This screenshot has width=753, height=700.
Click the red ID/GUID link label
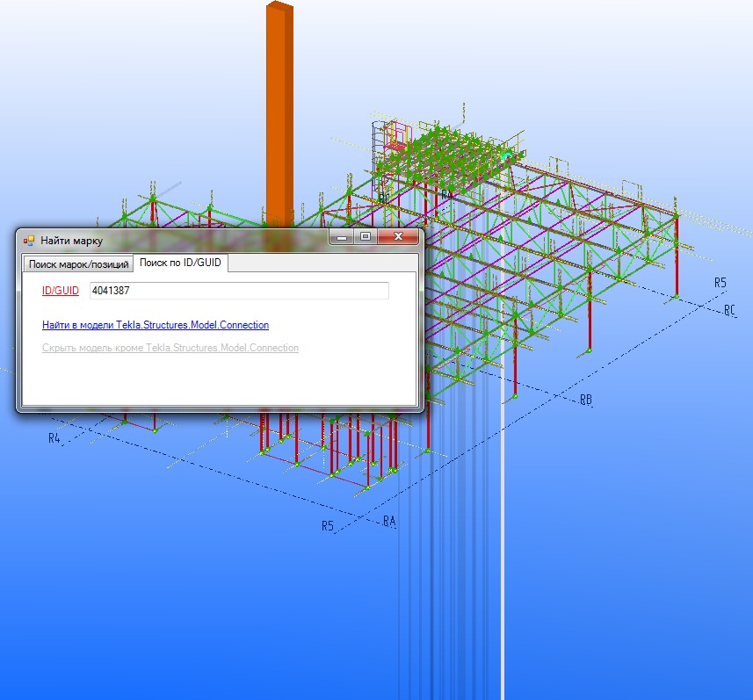[61, 290]
